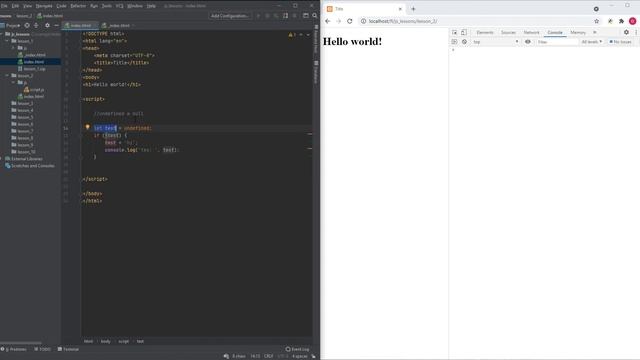Open the Help menu

pos(151,6)
